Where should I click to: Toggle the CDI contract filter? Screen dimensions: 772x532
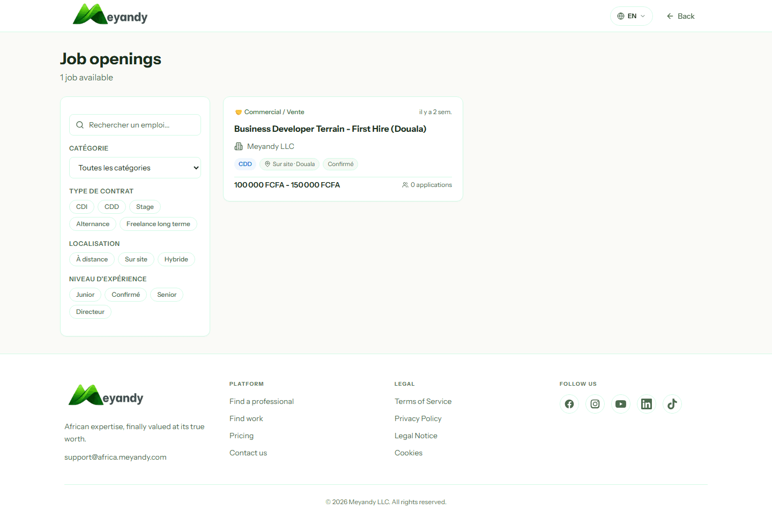pyautogui.click(x=81, y=207)
